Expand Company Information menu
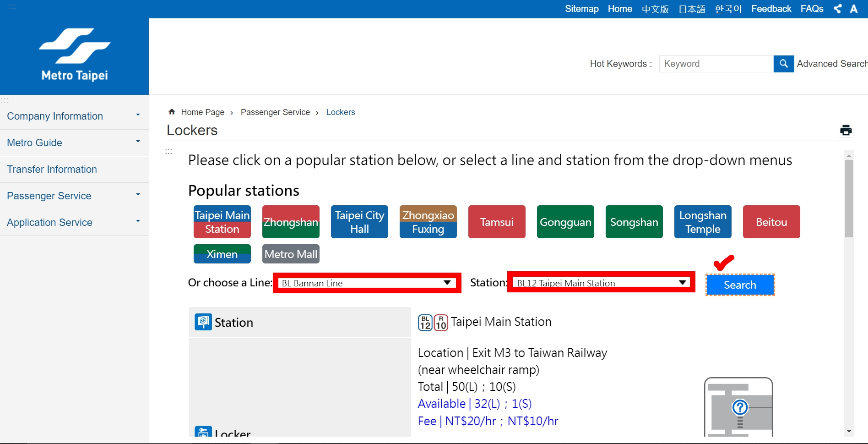Screen dimensions: 868x444 (x=74, y=116)
